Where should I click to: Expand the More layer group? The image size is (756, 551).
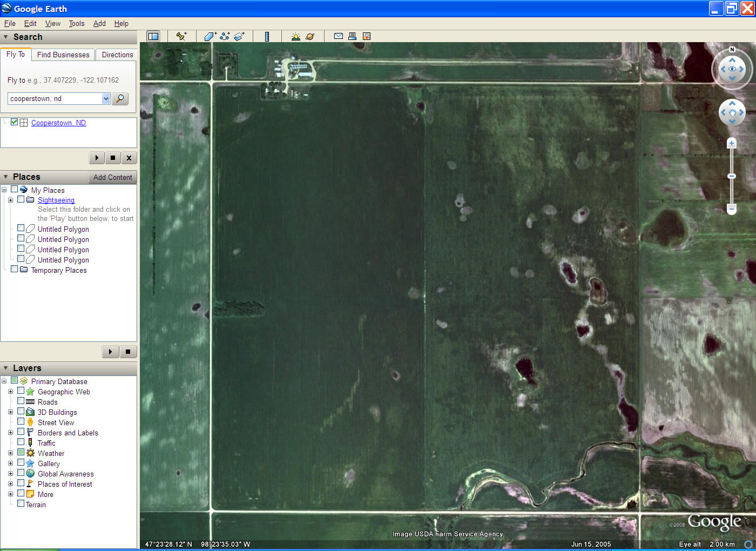click(10, 494)
